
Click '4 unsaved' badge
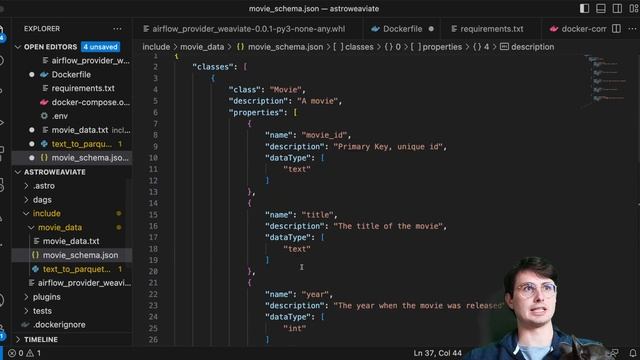[x=100, y=47]
